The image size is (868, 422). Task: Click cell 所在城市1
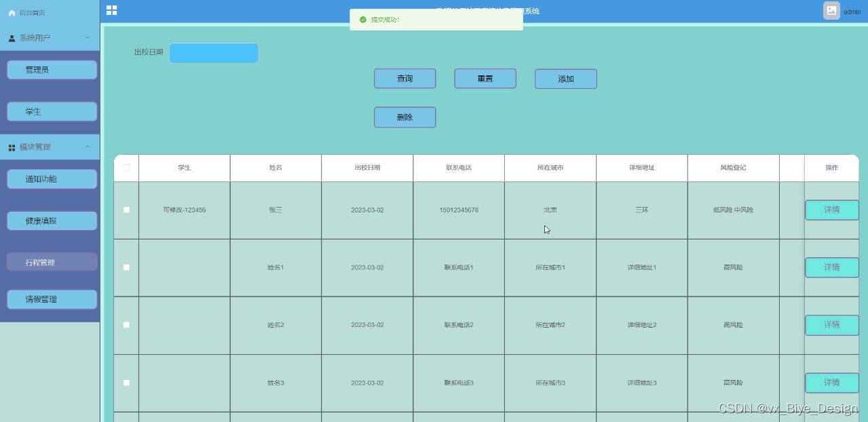coord(550,267)
